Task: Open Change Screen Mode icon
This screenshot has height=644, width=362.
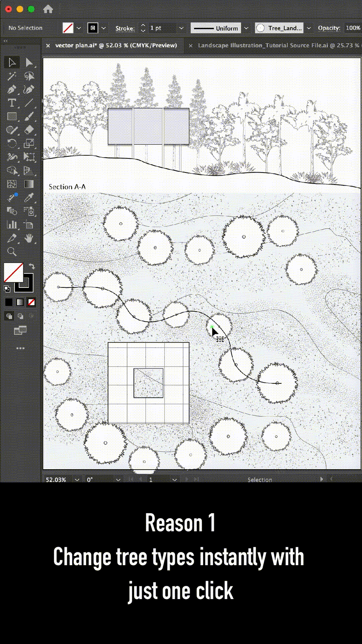Action: [20, 330]
